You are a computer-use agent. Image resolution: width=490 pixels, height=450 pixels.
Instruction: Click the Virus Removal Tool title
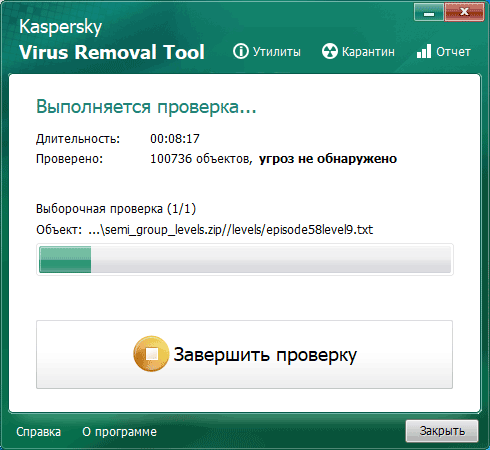pyautogui.click(x=112, y=52)
